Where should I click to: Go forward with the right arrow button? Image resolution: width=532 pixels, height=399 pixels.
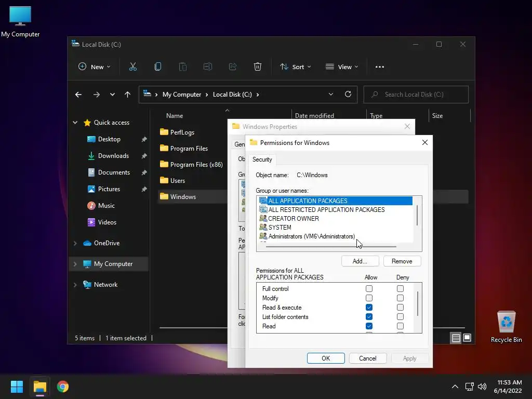pos(96,95)
